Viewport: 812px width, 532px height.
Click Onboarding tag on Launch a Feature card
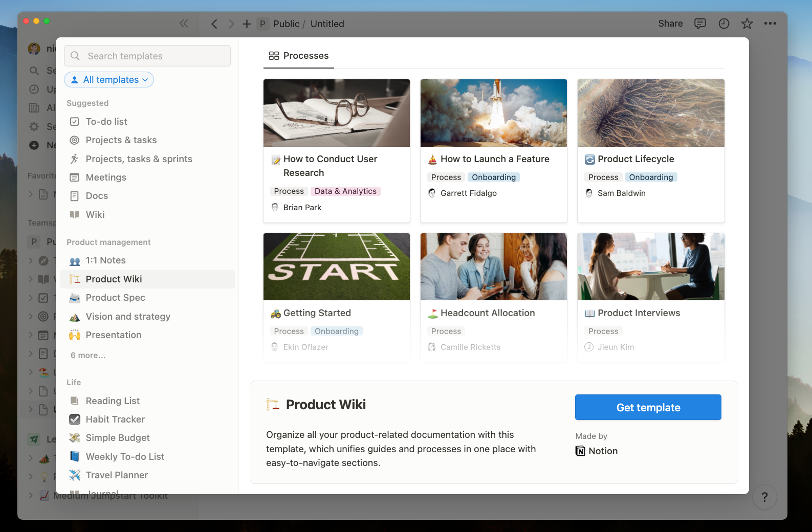[x=494, y=178]
